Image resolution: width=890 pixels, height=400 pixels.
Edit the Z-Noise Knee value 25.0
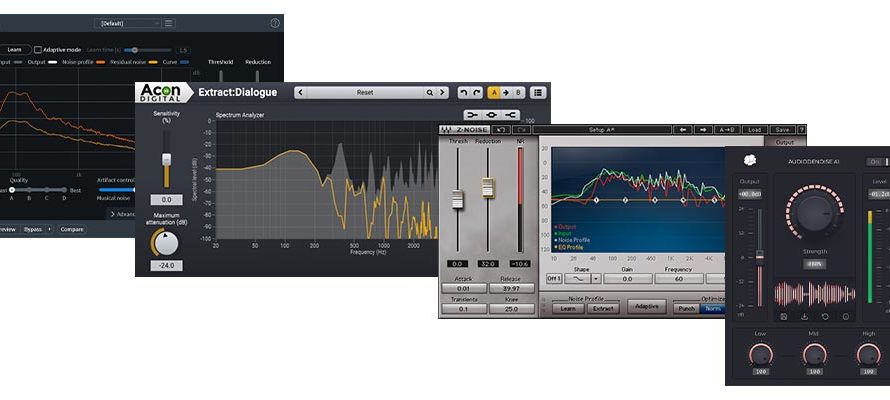(x=511, y=309)
